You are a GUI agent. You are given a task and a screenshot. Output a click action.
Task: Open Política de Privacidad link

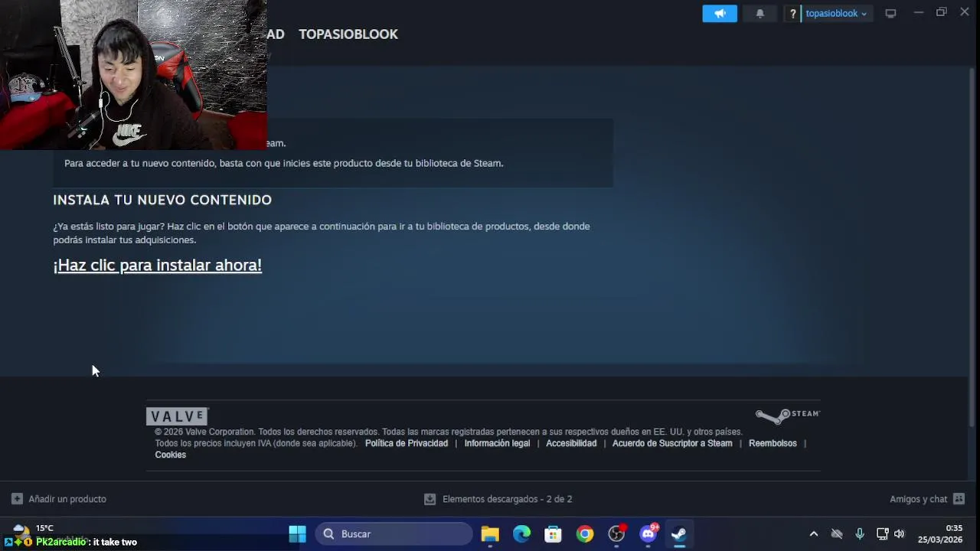tap(407, 443)
